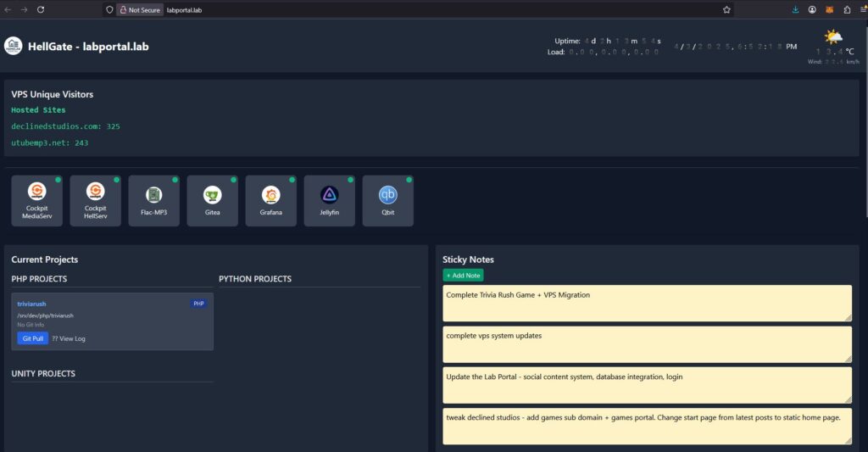Click the HellGate - labportal.lab title
The width and height of the screenshot is (868, 452).
point(88,47)
